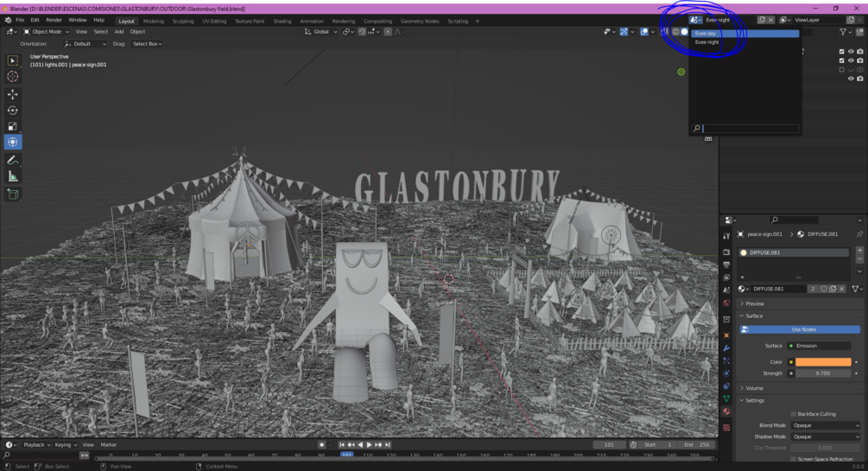Select the Scale tool
868x471 pixels.
click(13, 126)
